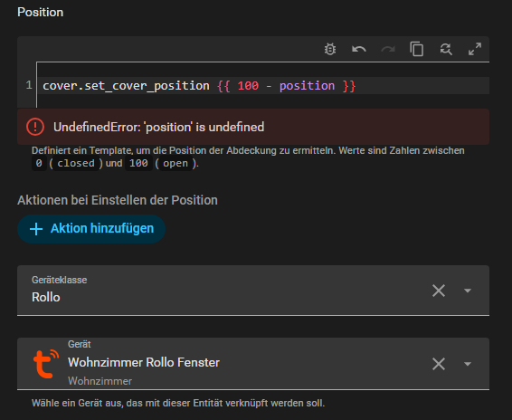This screenshot has height=420, width=512.
Task: Click the UndefinedError message banner
Action: click(253, 127)
